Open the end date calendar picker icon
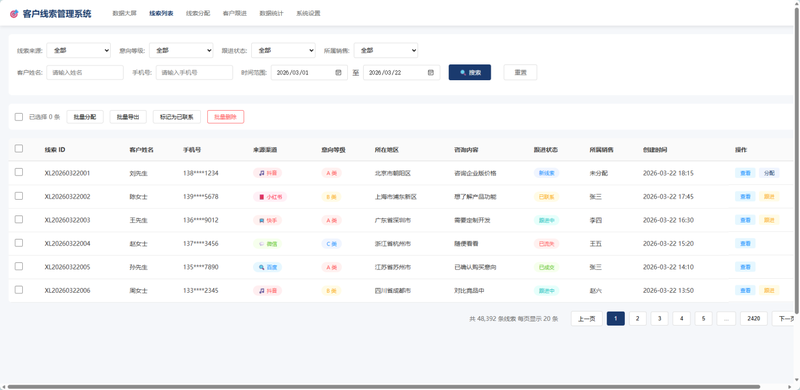The image size is (800, 390). (431, 72)
